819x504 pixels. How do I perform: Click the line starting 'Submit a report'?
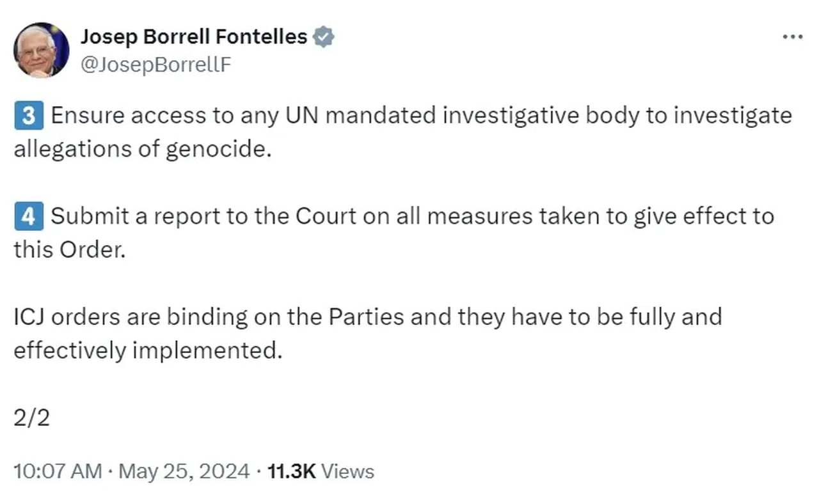pos(412,216)
